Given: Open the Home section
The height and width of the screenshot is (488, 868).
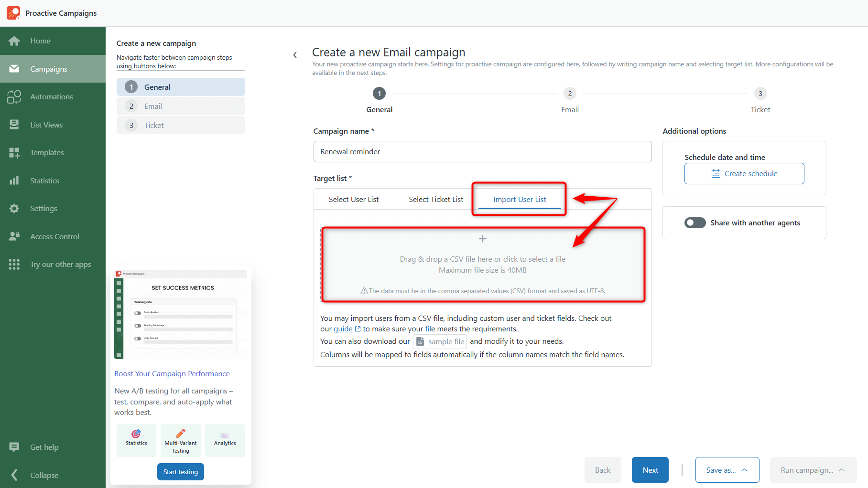Looking at the screenshot, I should pos(41,41).
